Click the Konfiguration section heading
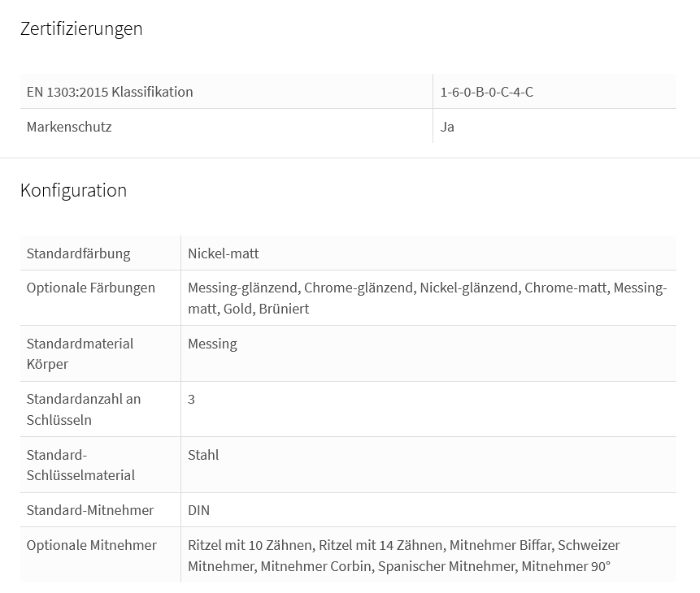The width and height of the screenshot is (700, 593). point(74,191)
